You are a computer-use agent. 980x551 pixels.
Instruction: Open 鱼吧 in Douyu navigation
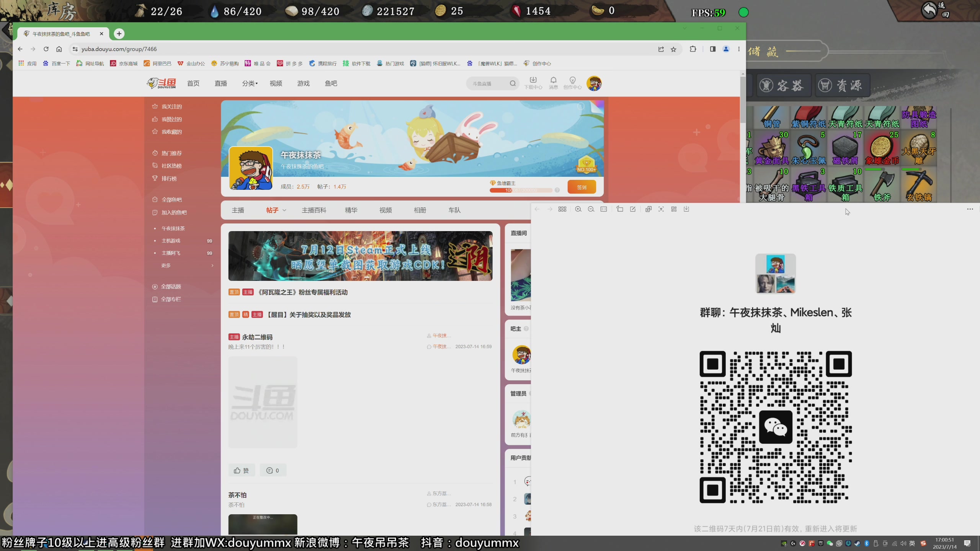331,83
